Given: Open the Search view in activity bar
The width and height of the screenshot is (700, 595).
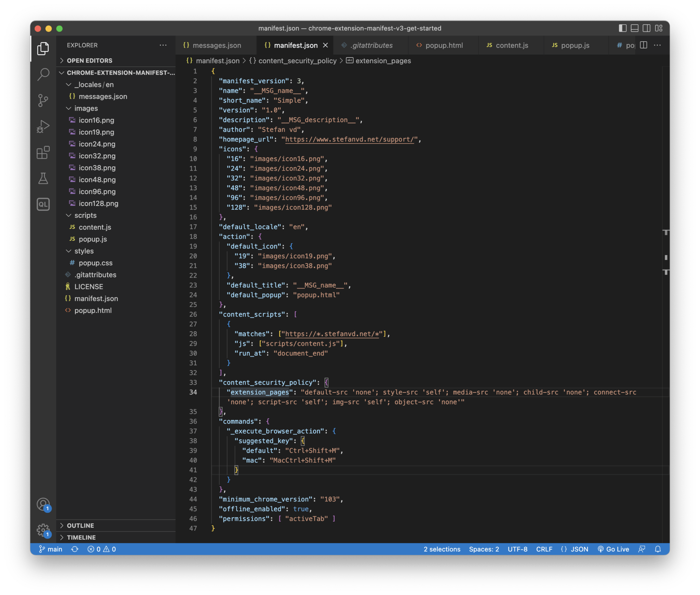Looking at the screenshot, I should coord(43,74).
